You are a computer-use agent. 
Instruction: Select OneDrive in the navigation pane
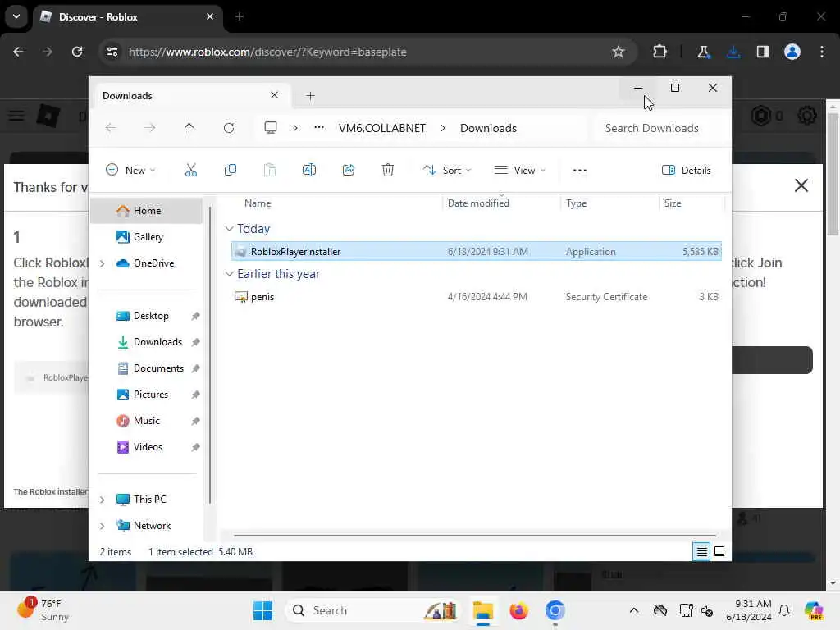tap(153, 263)
